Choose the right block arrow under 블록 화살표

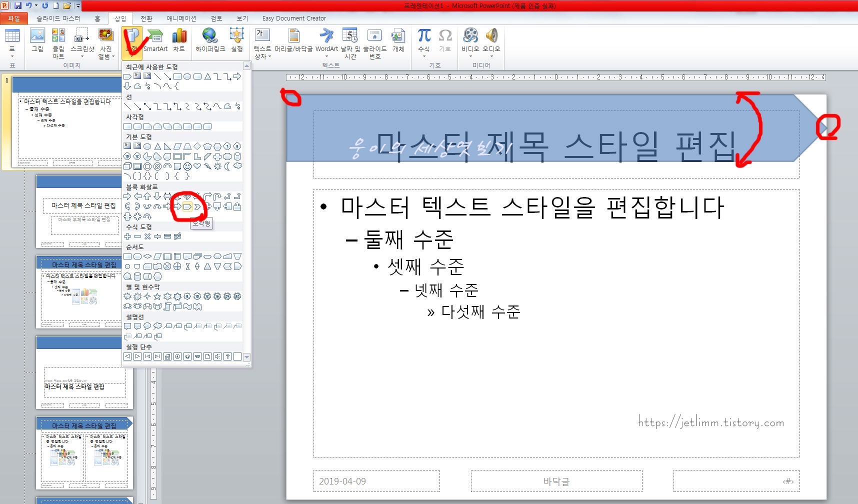pos(127,196)
